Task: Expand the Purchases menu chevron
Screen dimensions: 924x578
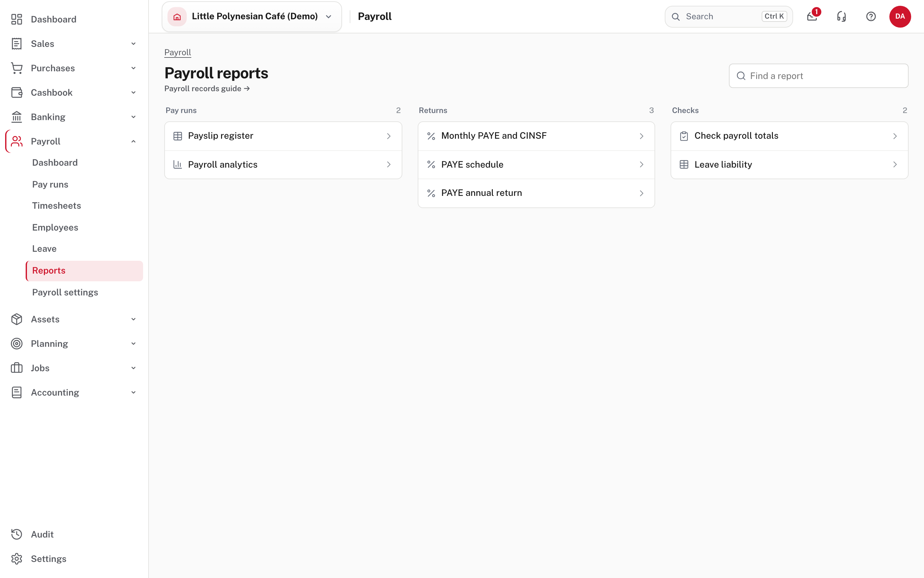Action: [133, 68]
